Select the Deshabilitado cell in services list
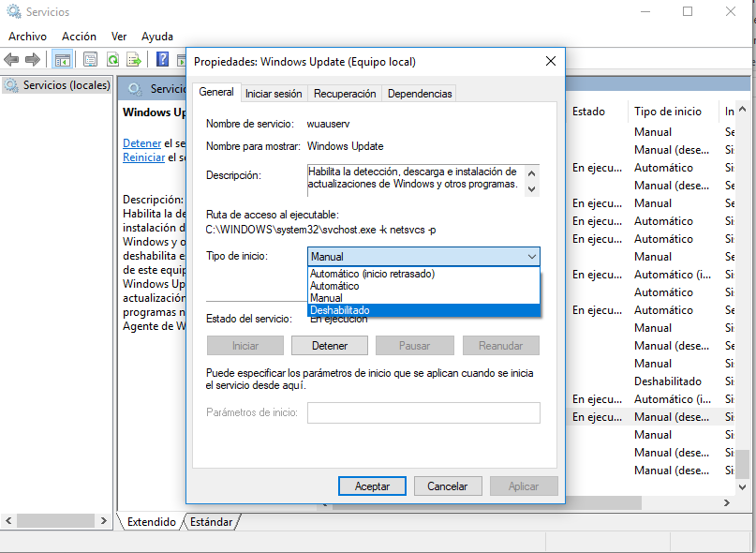 pos(668,381)
